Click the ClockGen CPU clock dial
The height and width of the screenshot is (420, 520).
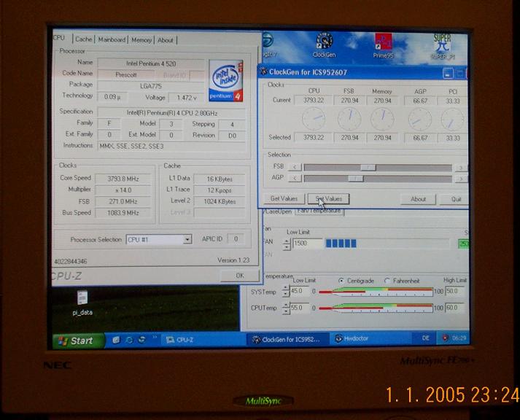pyautogui.click(x=314, y=119)
